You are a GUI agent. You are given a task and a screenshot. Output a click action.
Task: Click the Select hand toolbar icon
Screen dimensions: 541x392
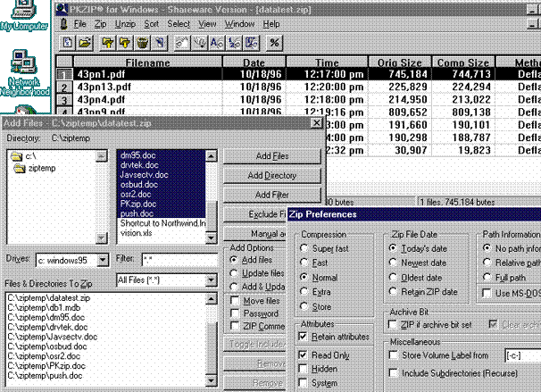[x=182, y=43]
